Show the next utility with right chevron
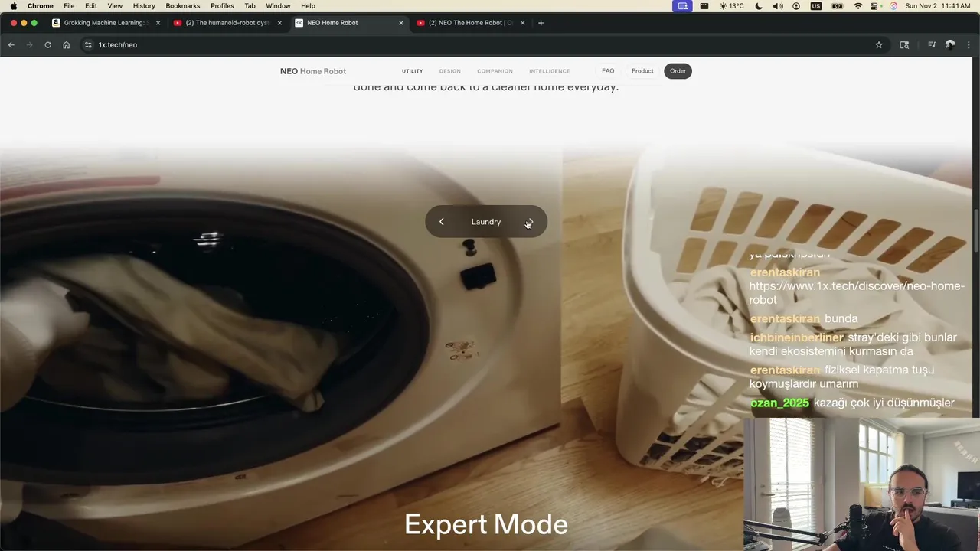Viewport: 980px width, 551px height. click(x=529, y=222)
